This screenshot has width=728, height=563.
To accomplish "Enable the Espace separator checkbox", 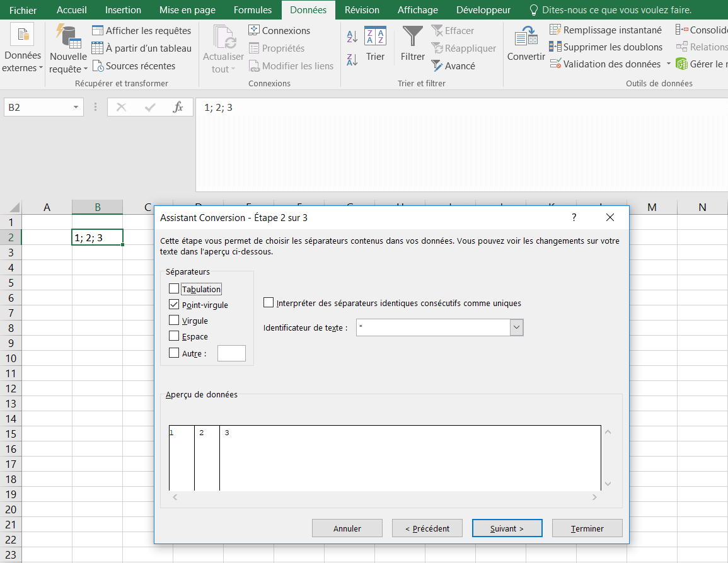I will tap(174, 336).
